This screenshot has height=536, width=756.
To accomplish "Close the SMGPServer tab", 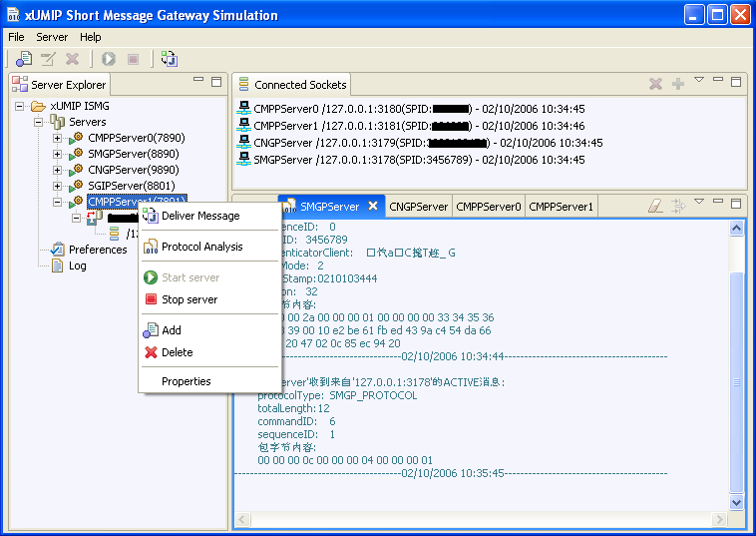I will tap(373, 206).
